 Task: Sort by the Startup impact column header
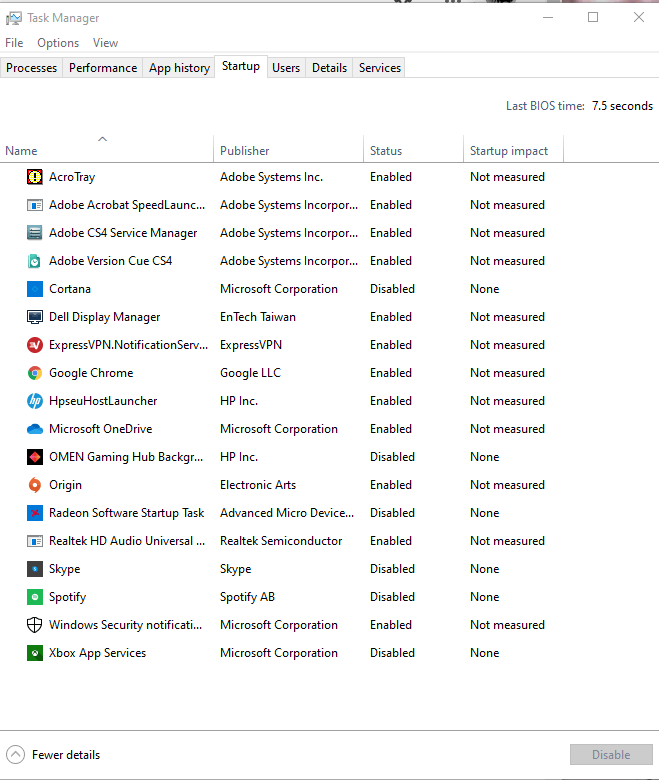coord(513,148)
